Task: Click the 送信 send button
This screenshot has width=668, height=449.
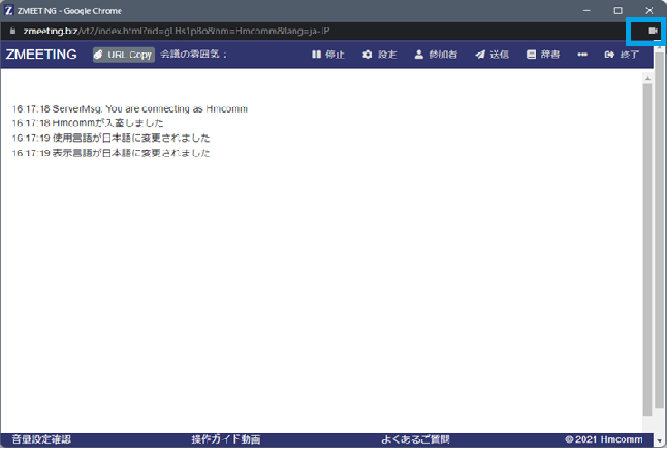Action: (492, 55)
